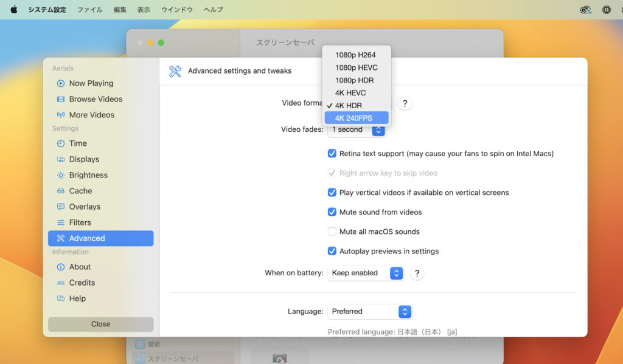Choose the highlighted 4K 240FPS option
This screenshot has height=364, width=623.
tap(357, 118)
